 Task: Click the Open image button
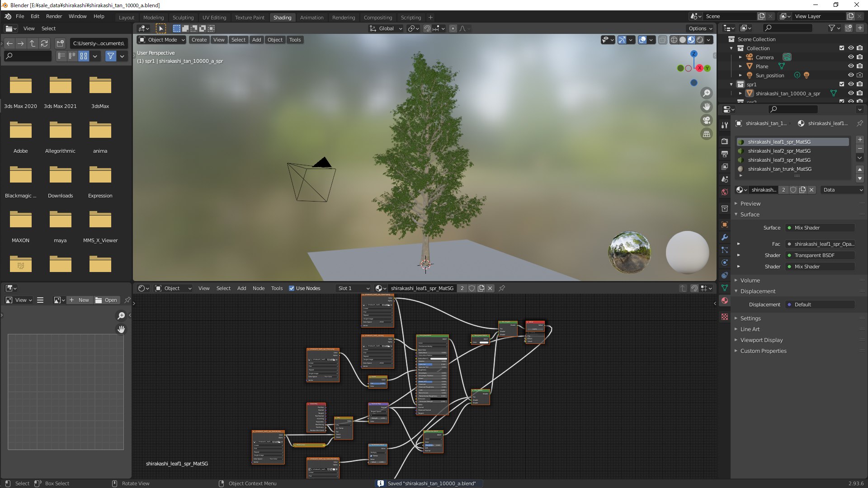pyautogui.click(x=106, y=300)
